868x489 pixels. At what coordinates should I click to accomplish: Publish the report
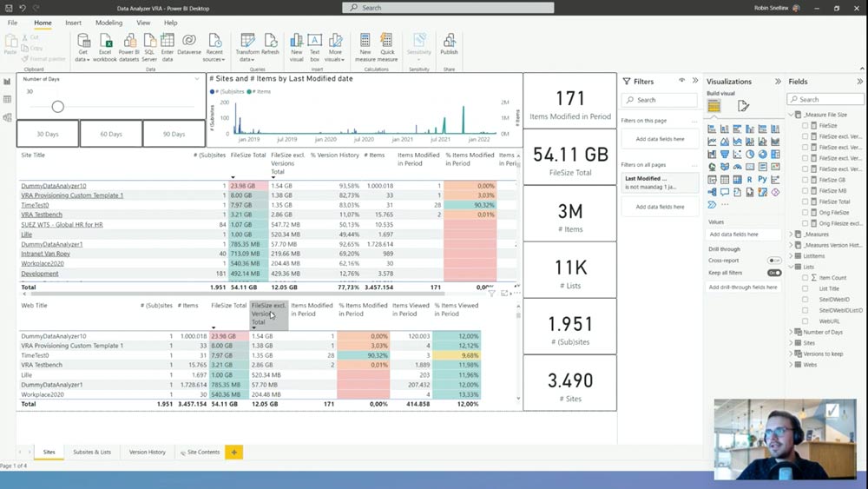[449, 44]
